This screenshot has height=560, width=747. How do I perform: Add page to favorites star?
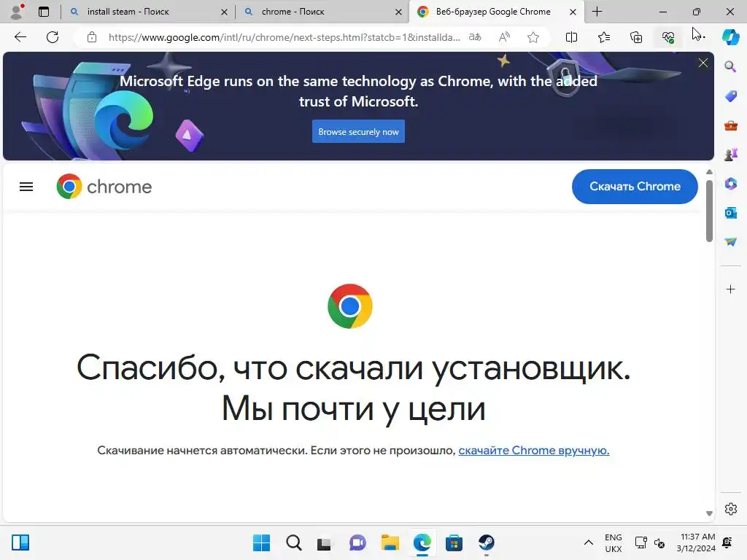pos(533,37)
